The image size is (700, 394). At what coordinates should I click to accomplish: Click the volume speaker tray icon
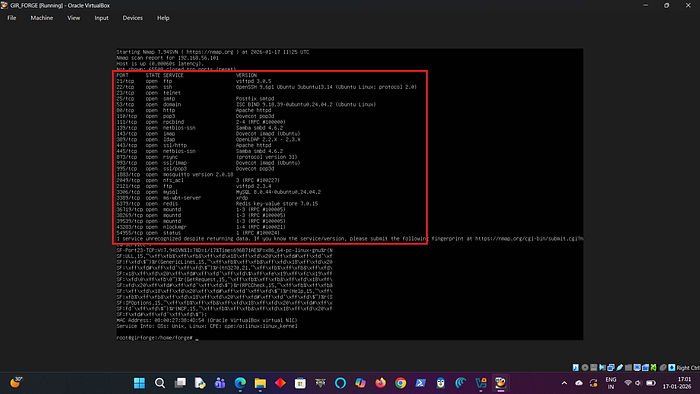pyautogui.click(x=638, y=383)
